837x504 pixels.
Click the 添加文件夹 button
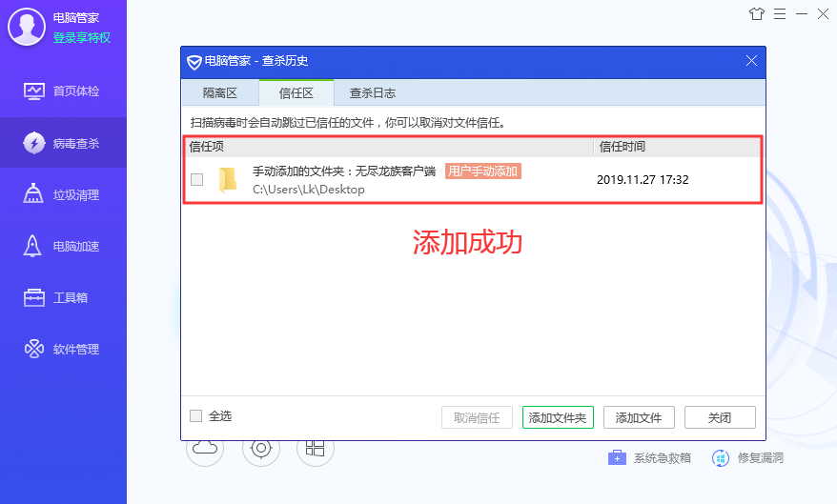click(x=558, y=417)
